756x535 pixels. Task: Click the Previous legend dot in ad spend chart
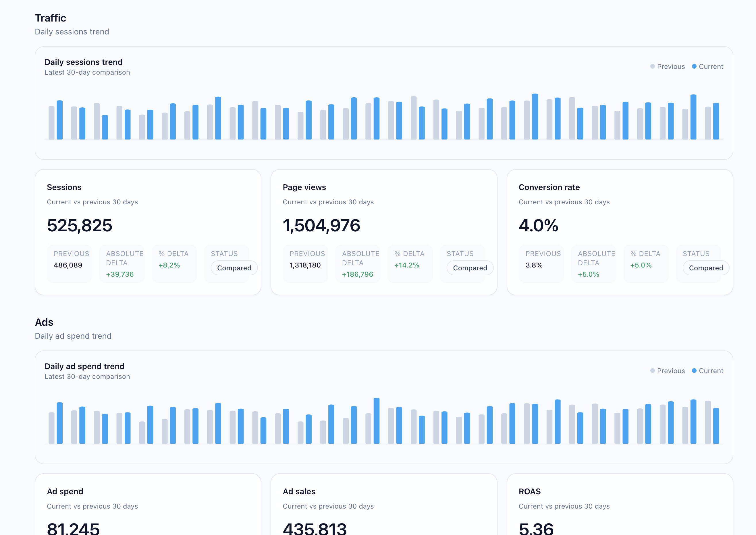click(652, 371)
